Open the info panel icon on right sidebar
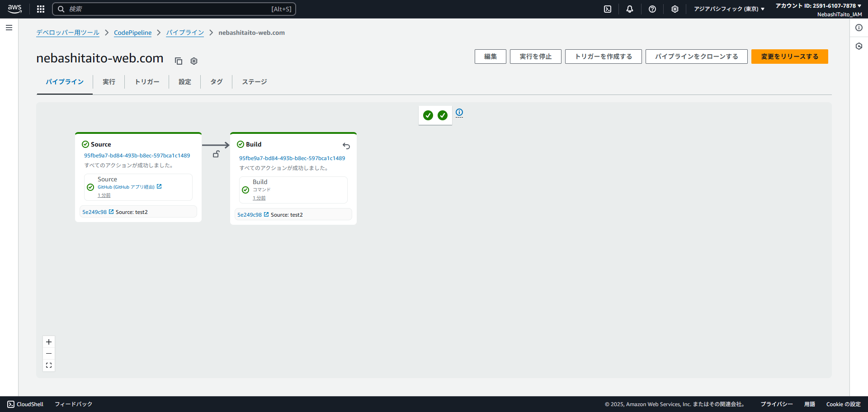 [x=859, y=28]
